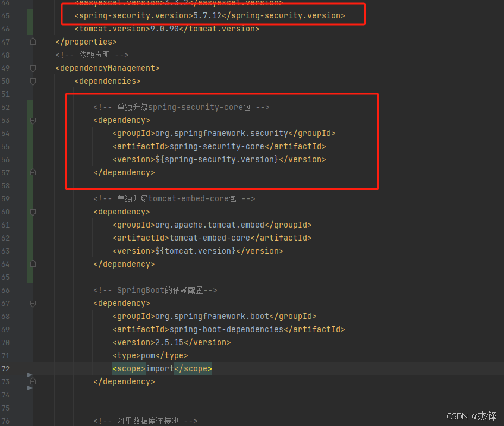Screen dimensions: 504x426
Task: Fold the spring-security-core dependency block
Action: [x=33, y=121]
